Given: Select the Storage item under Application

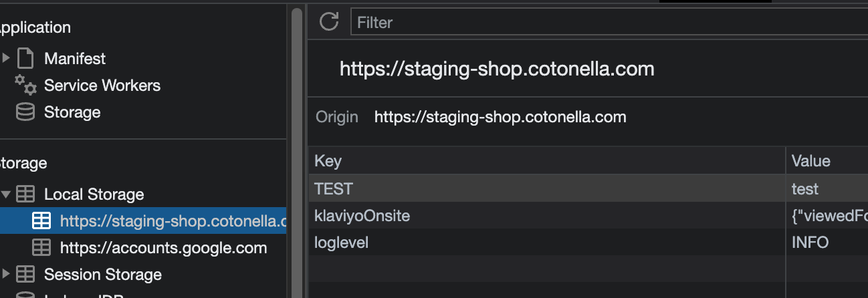Looking at the screenshot, I should (72, 112).
